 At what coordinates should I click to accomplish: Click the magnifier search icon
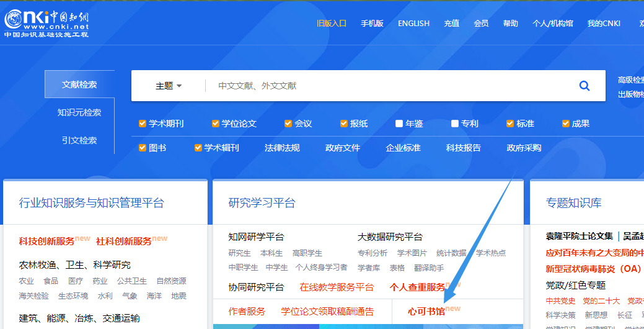click(584, 86)
